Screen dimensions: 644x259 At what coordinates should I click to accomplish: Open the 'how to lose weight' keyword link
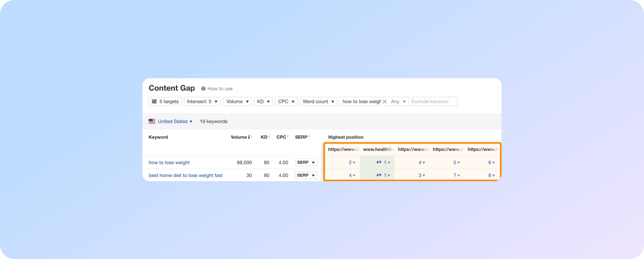point(169,163)
